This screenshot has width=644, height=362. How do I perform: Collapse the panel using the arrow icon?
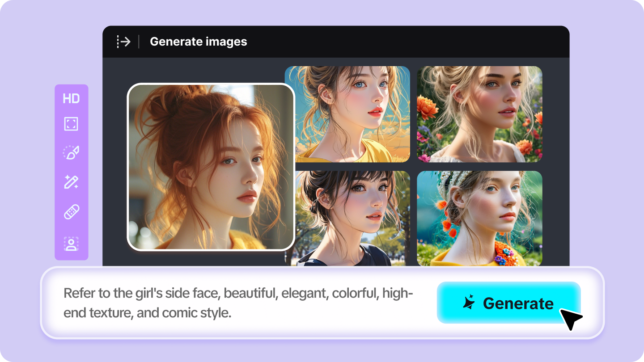click(x=123, y=42)
